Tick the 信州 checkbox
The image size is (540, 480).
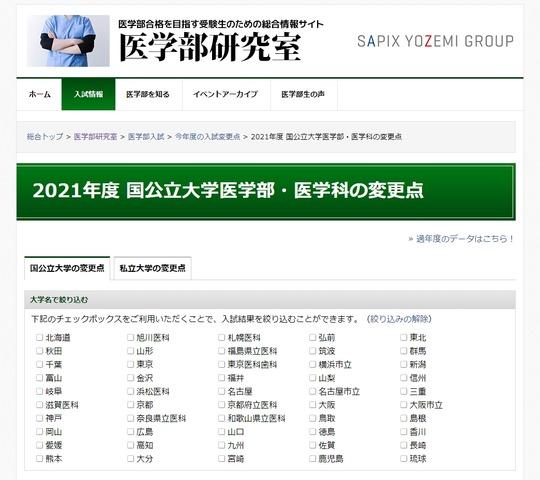404,377
